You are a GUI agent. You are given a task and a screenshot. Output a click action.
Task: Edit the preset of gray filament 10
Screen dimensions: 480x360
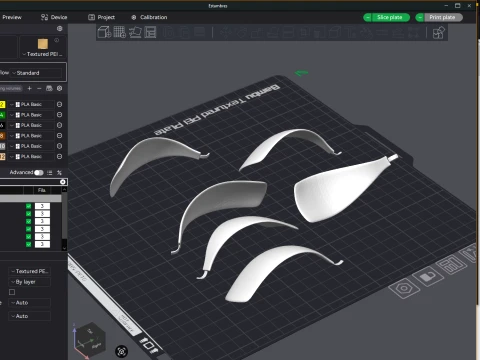coord(59,146)
